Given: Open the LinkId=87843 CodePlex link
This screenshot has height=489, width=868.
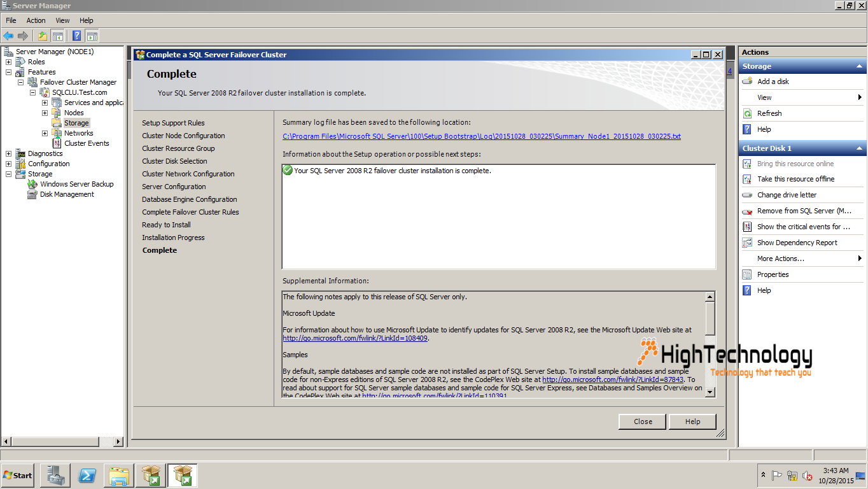Looking at the screenshot, I should [613, 379].
